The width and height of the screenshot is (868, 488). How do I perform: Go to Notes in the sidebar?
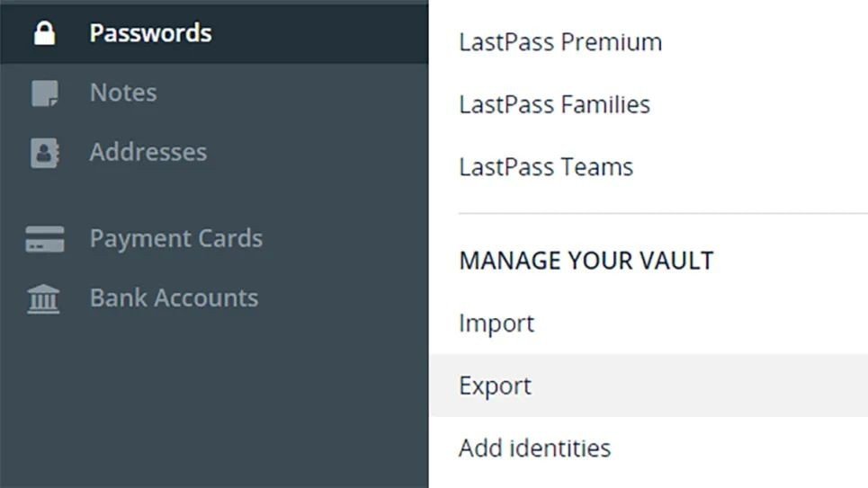coord(123,93)
